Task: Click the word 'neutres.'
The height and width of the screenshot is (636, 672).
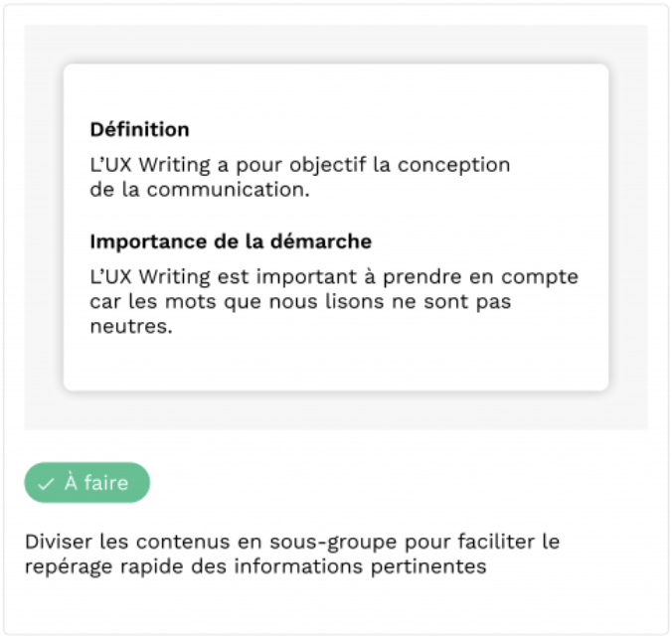Action: 131,327
